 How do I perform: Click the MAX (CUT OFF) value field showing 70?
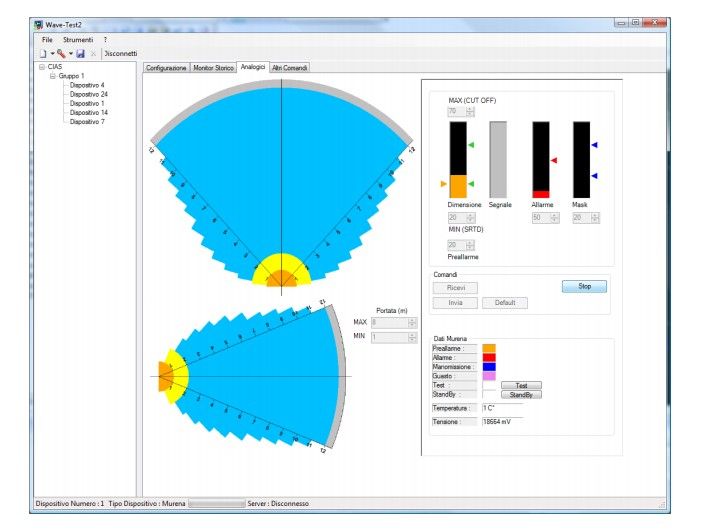[456, 111]
